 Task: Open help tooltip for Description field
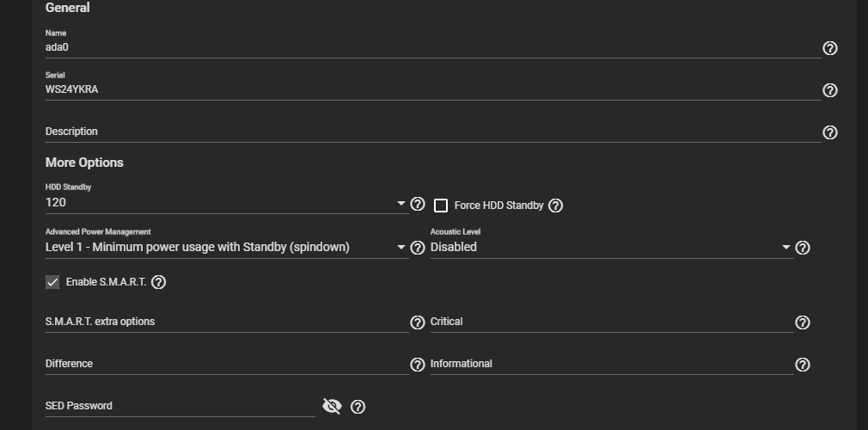[830, 132]
